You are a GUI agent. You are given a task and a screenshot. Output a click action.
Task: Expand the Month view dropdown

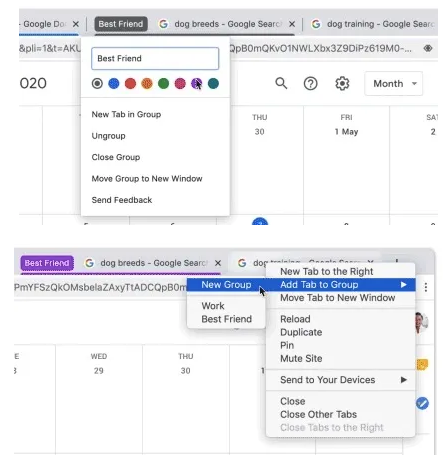coord(394,83)
